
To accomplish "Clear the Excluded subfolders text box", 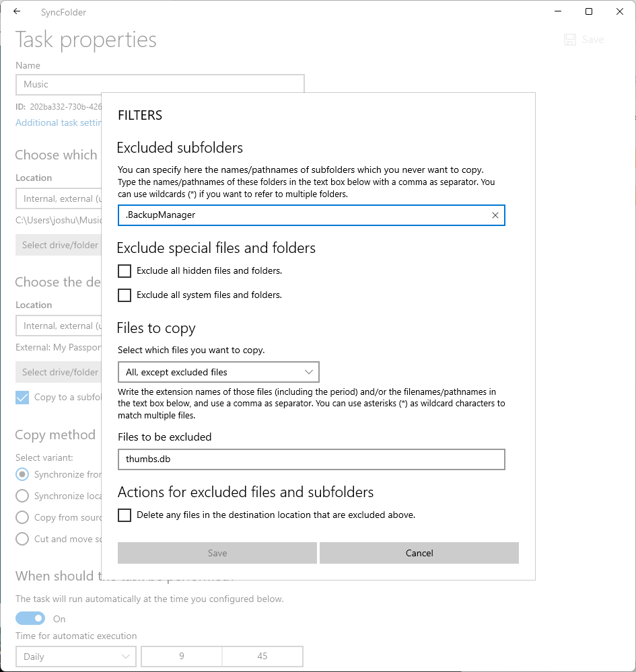I will pyautogui.click(x=495, y=215).
